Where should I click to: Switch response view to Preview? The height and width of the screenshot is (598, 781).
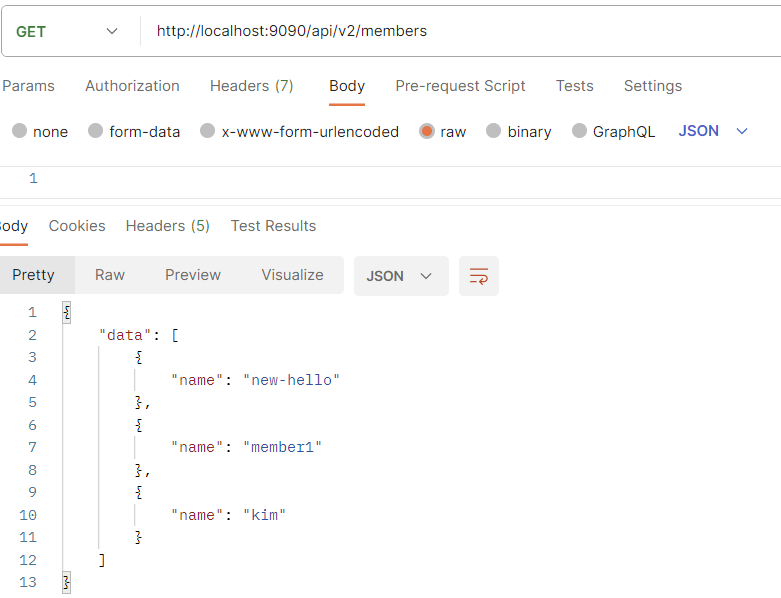pos(193,275)
